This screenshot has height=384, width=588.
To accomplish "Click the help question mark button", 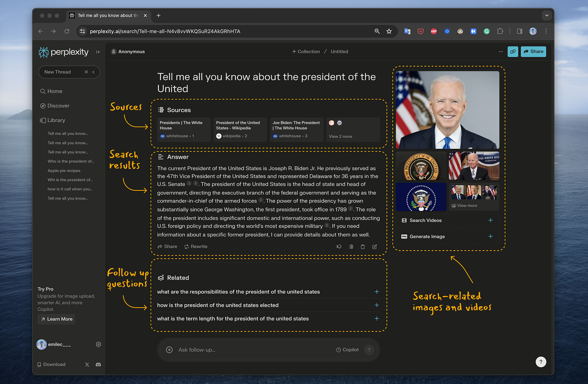I will [541, 362].
